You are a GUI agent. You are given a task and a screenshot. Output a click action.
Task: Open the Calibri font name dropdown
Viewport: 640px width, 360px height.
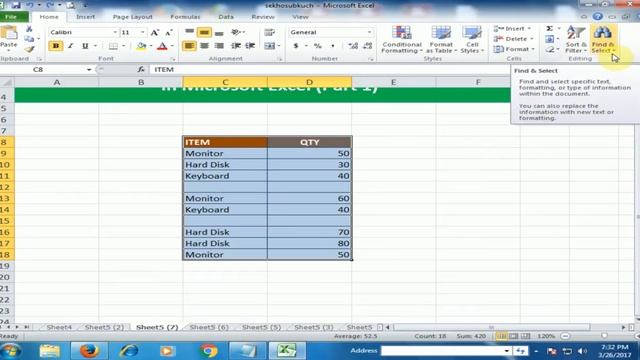[115, 32]
